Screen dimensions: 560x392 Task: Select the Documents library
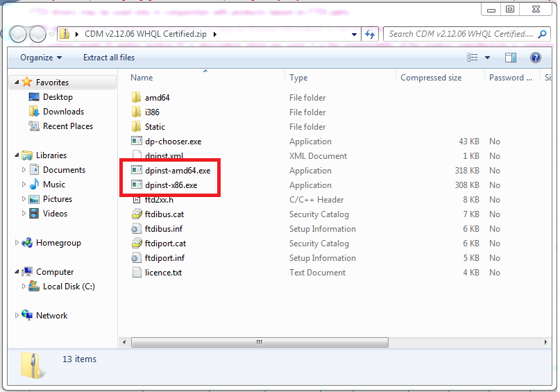pos(64,169)
